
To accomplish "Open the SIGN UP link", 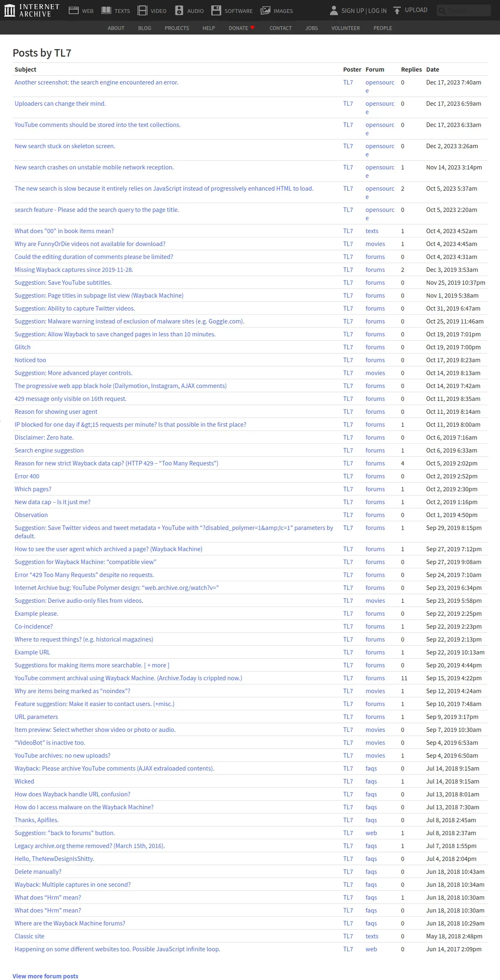I will pyautogui.click(x=352, y=11).
